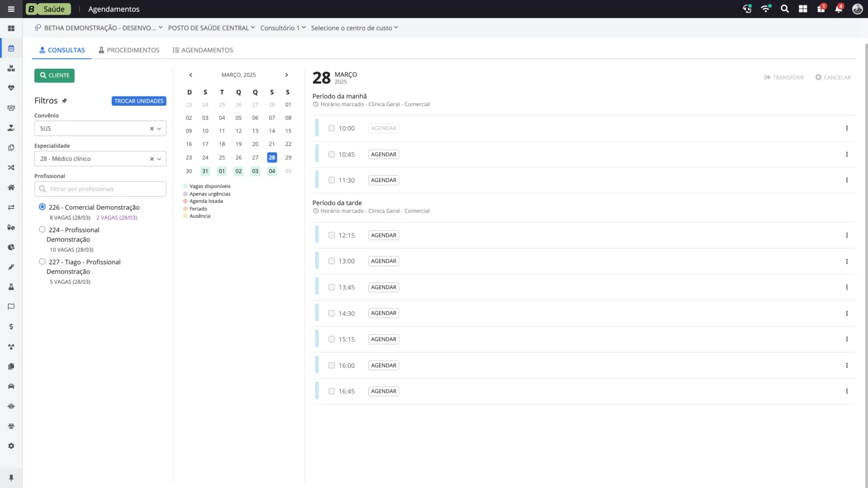The width and height of the screenshot is (868, 488).
Task: Open the notifications bell icon
Action: [839, 9]
